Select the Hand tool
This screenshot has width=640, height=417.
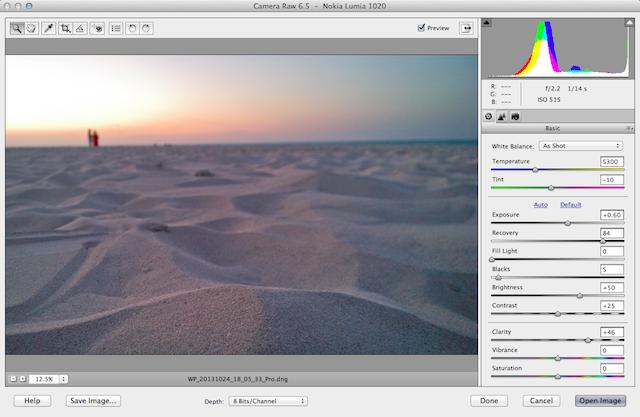(x=31, y=28)
